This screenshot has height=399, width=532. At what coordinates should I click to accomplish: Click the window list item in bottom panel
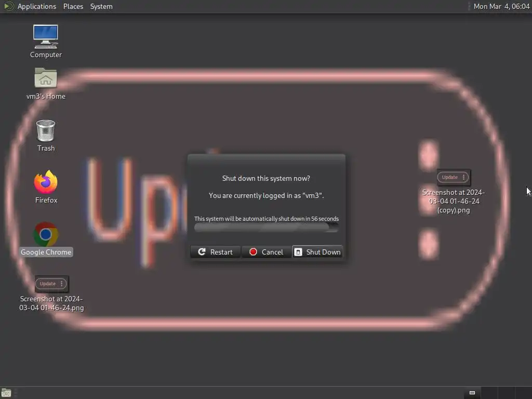pos(472,393)
